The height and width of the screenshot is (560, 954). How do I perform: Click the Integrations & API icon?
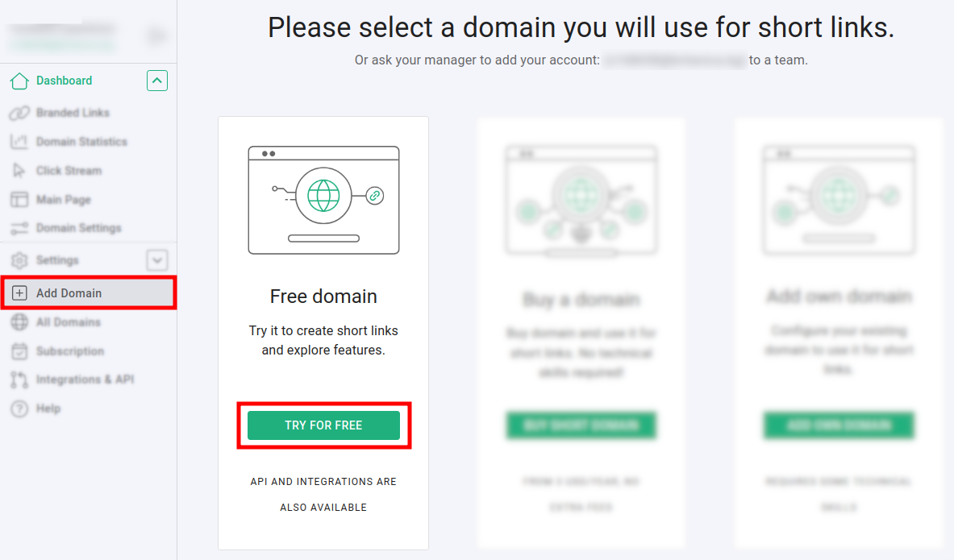click(x=19, y=380)
